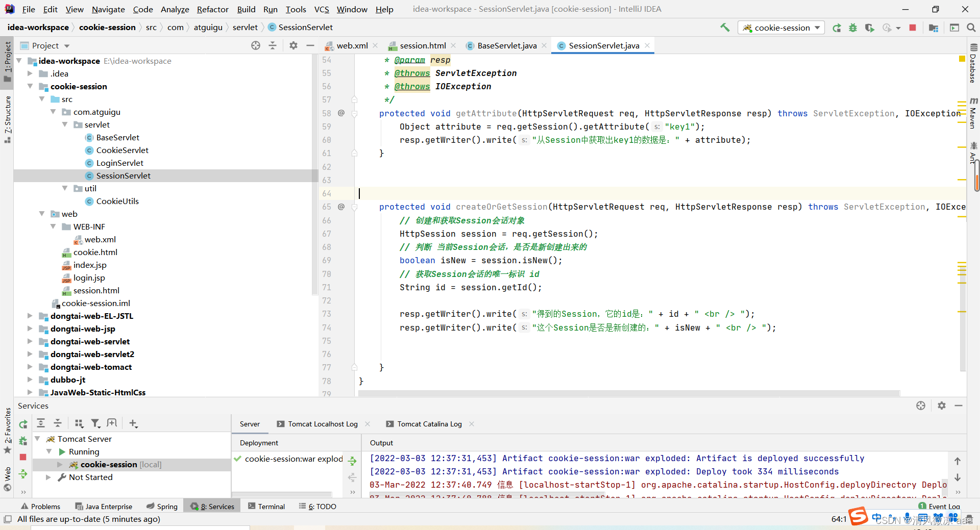Click Open in New Tab icon in Services
The height and width of the screenshot is (530, 980).
tap(112, 423)
